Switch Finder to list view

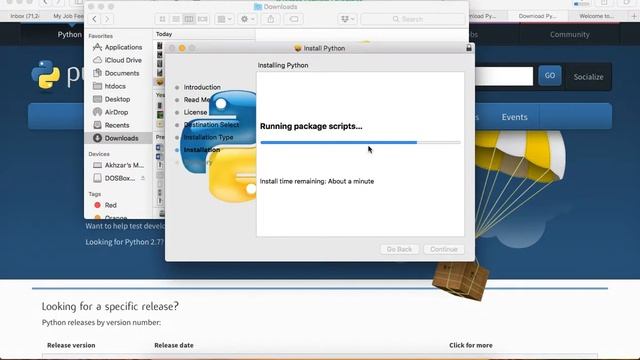pyautogui.click(x=176, y=19)
